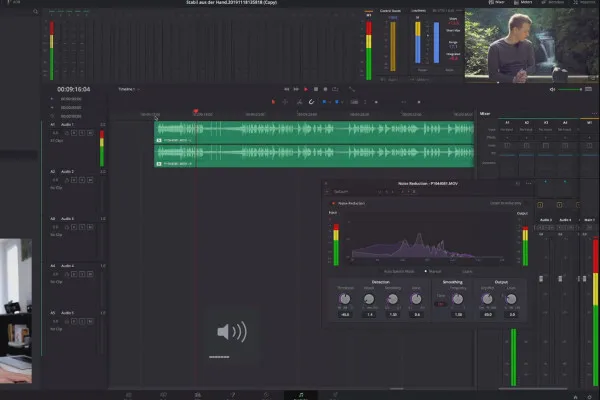This screenshot has height=400, width=600.
Task: Close the Noise Reduction window
Action: 326,183
